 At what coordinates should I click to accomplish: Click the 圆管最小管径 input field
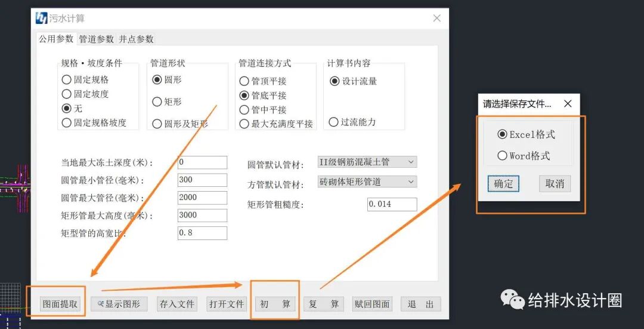(x=202, y=180)
